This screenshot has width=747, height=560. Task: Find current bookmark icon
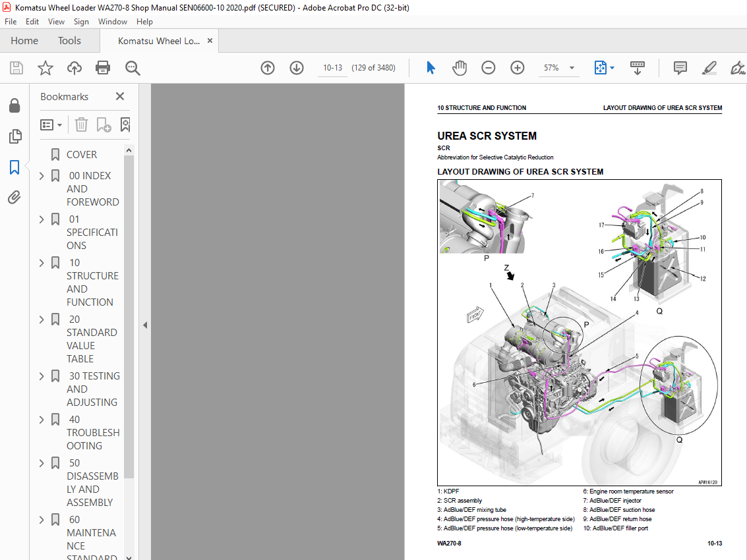pos(125,125)
